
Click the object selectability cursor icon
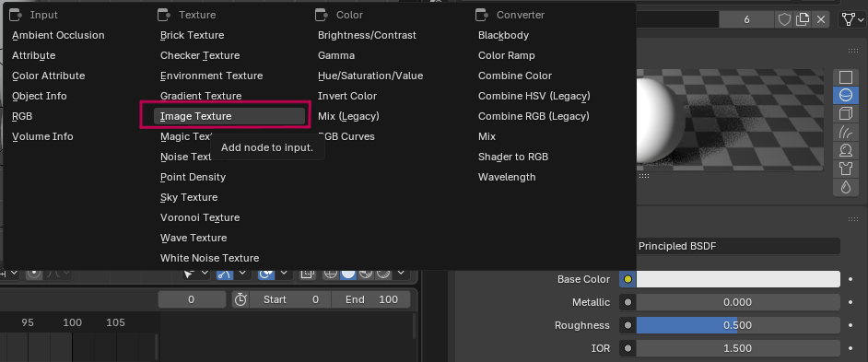[189, 274]
